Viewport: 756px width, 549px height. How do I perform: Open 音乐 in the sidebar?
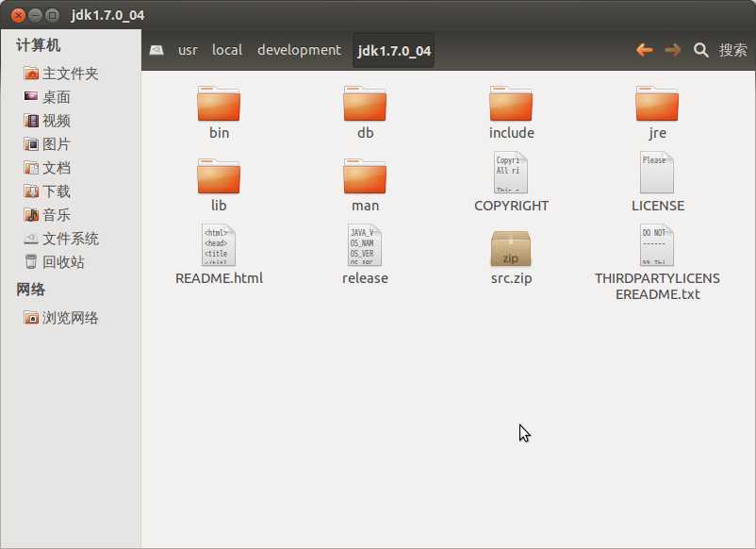coord(57,215)
